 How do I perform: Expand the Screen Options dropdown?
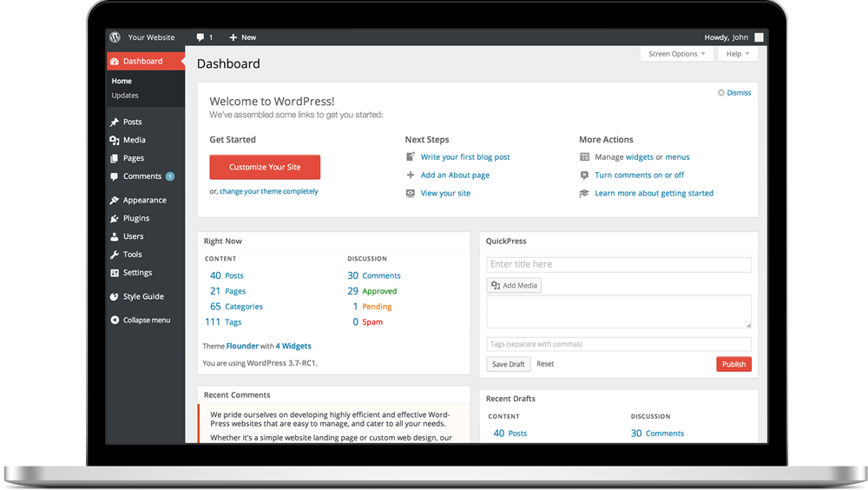(x=676, y=54)
